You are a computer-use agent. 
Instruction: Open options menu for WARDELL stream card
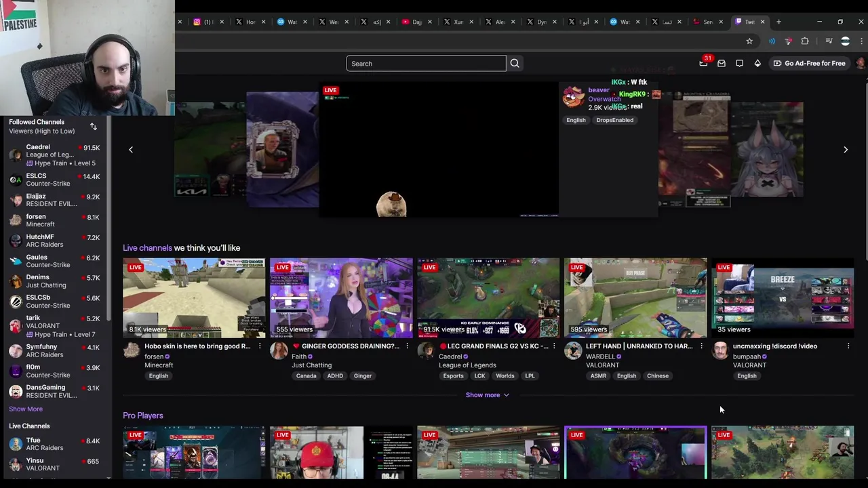click(x=701, y=346)
